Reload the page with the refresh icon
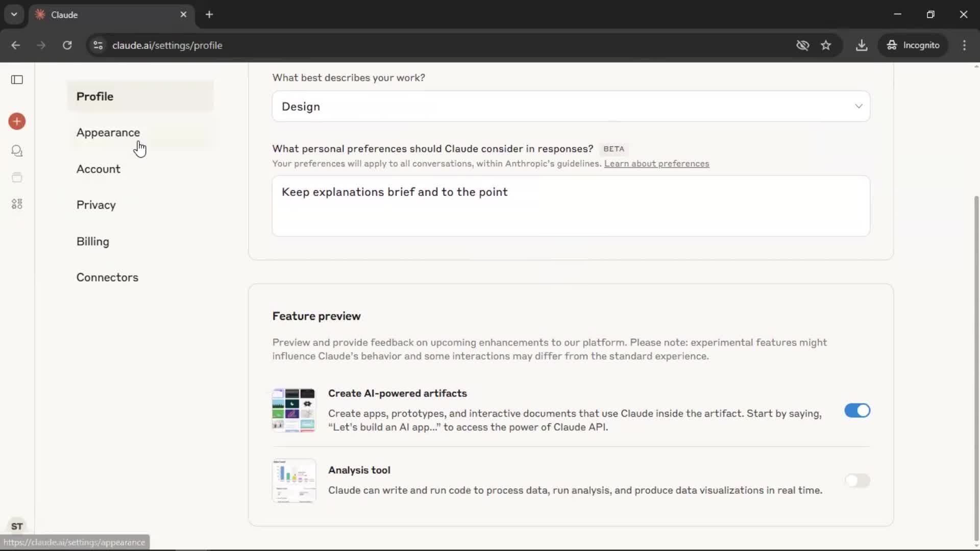980x551 pixels. point(67,45)
